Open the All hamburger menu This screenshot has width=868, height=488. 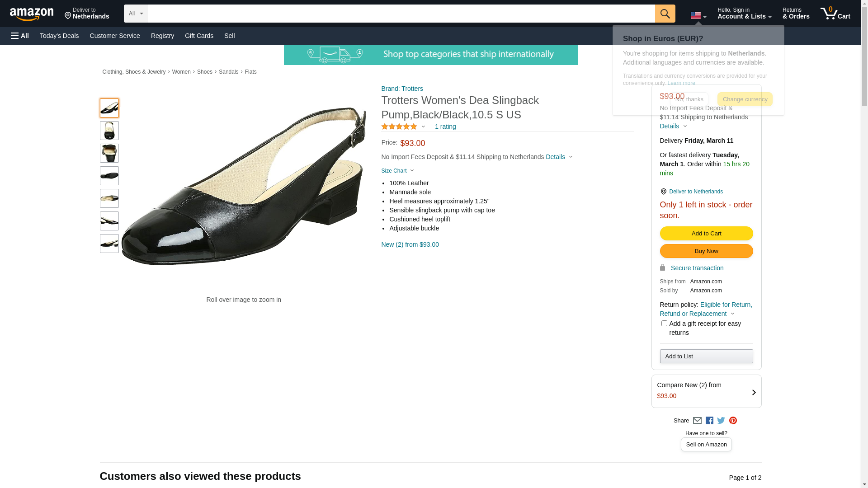[20, 36]
